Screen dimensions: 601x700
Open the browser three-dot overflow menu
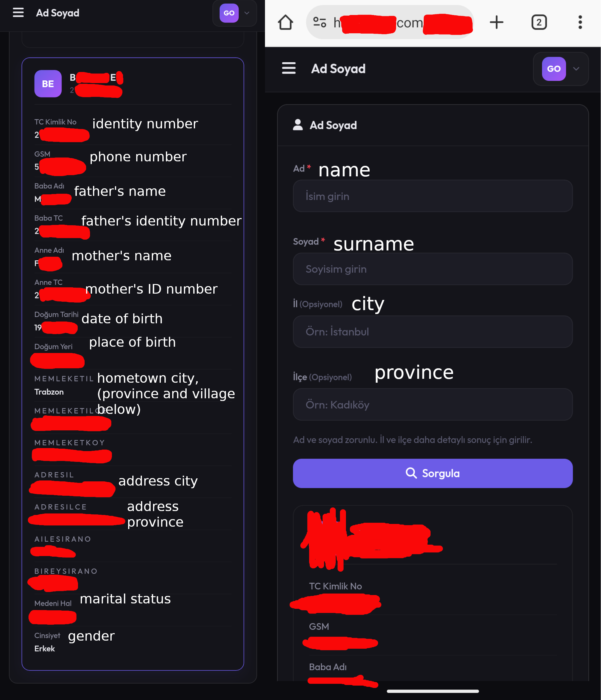(580, 22)
